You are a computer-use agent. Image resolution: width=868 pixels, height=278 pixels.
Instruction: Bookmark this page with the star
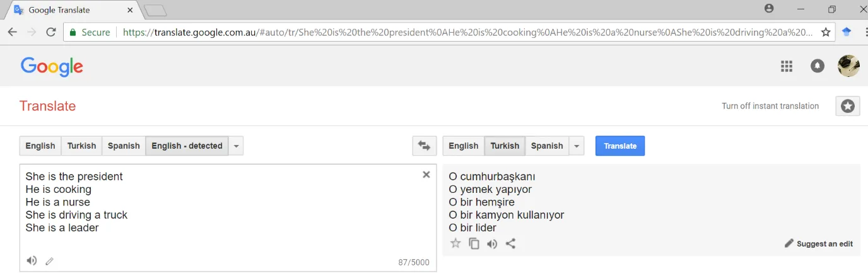point(826,32)
